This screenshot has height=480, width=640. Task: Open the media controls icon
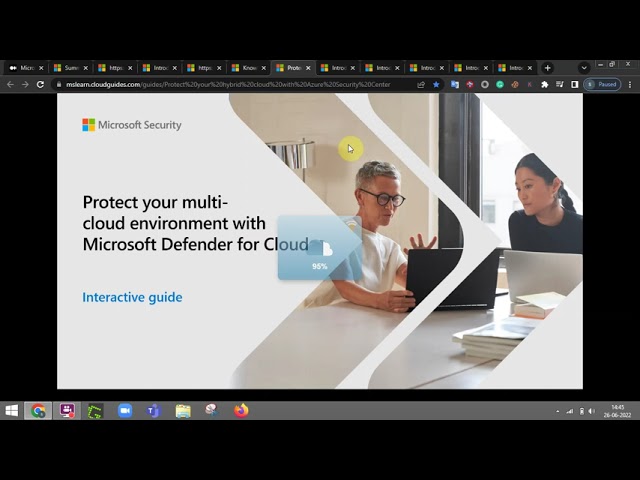pos(560,84)
